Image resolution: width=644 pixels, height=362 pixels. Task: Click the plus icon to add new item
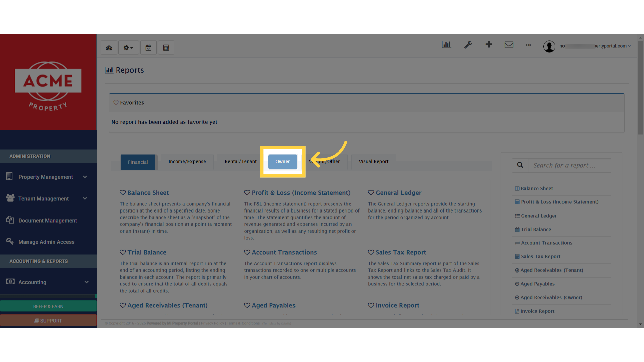[x=489, y=44]
